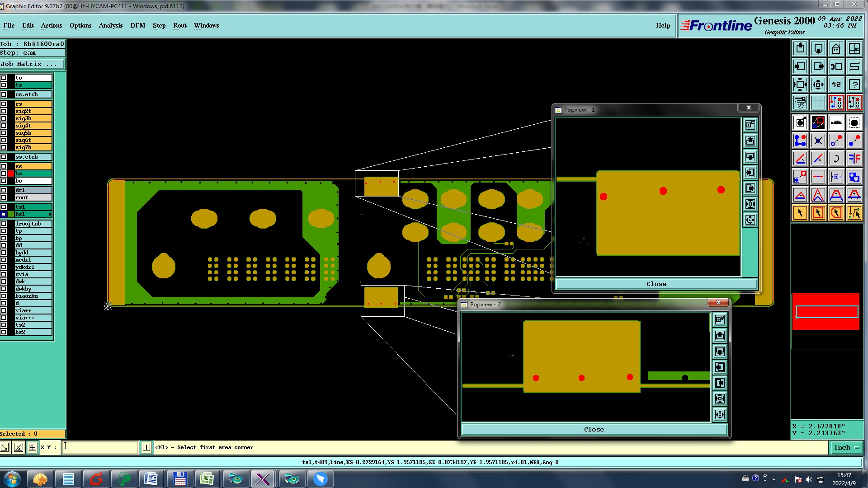Toggle the checkbox for layer sig2t
The image size is (868, 488).
[4, 111]
